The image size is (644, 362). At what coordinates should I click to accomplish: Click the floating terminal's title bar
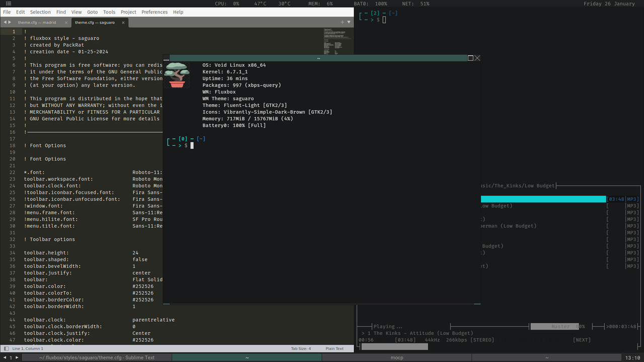click(318, 58)
